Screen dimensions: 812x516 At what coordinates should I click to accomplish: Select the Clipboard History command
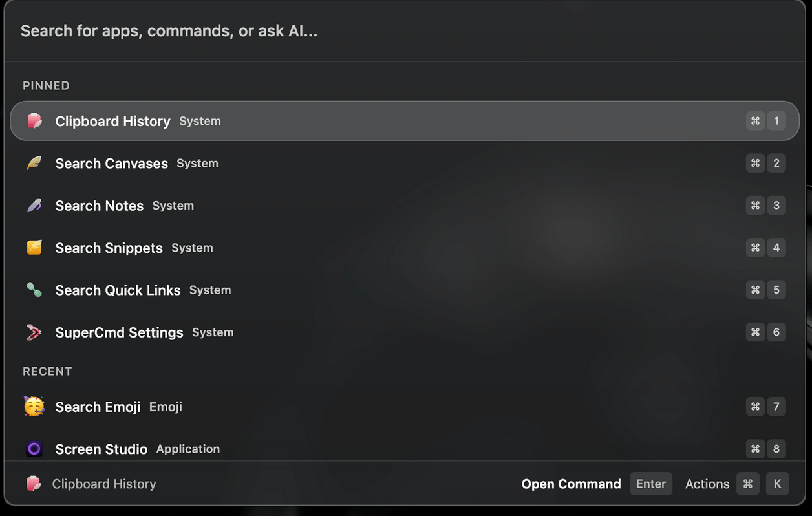(x=405, y=121)
